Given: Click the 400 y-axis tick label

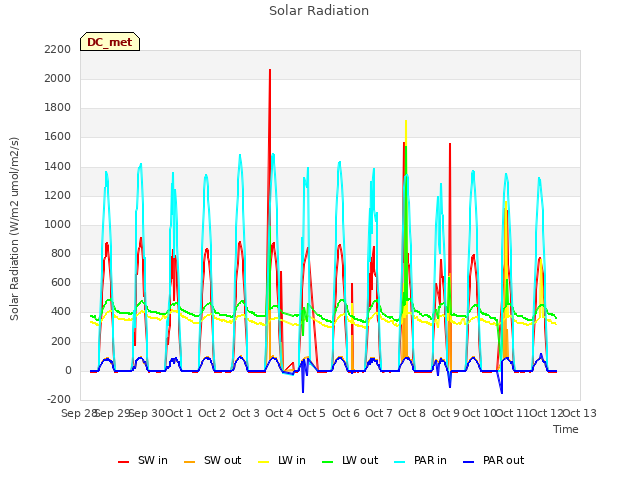Looking at the screenshot, I should [61, 312].
